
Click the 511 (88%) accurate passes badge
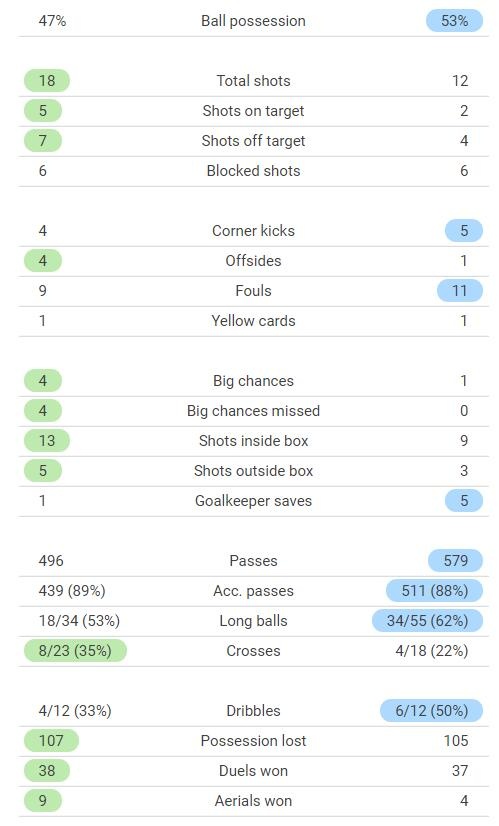pyautogui.click(x=435, y=591)
